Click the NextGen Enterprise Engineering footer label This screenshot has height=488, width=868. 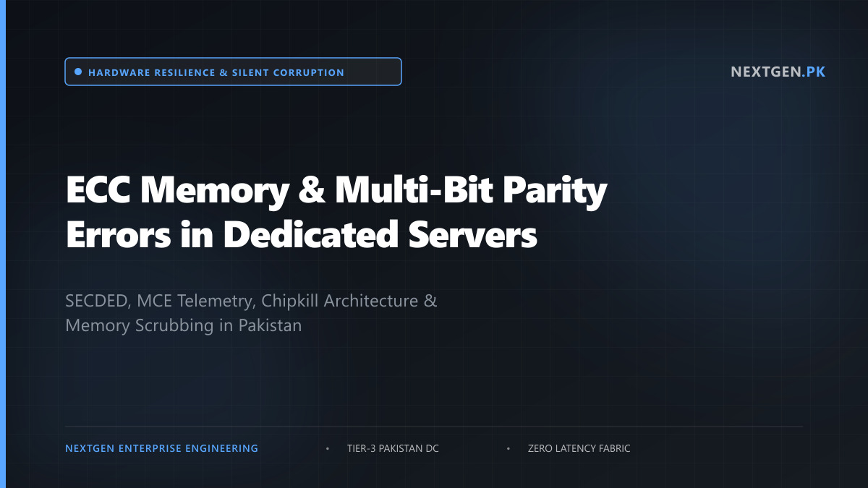[161, 448]
